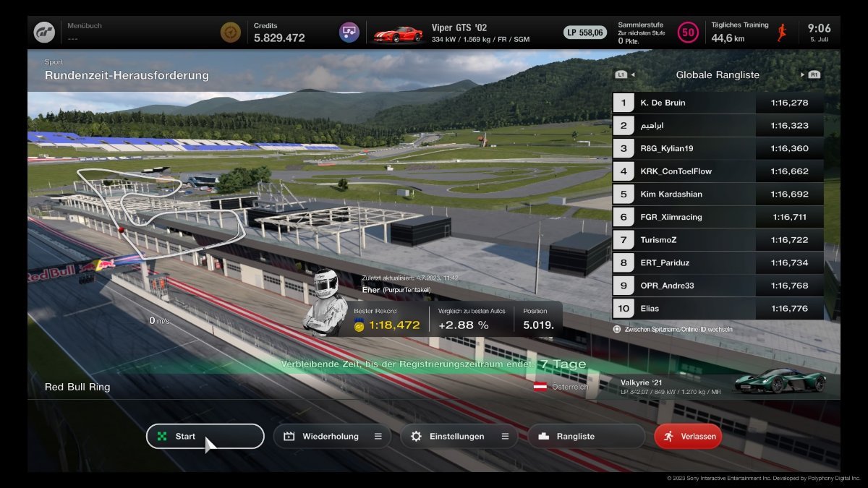Screen dimensions: 868x488
Task: Open the collector level 50 badge
Action: (688, 33)
